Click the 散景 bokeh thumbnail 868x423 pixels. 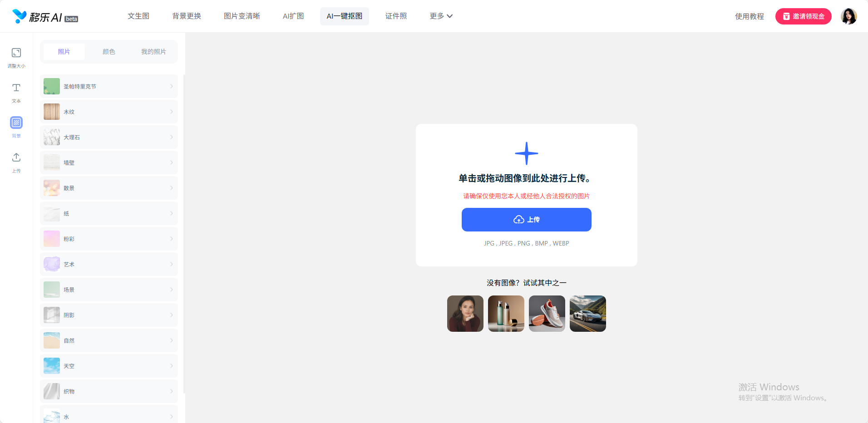52,188
